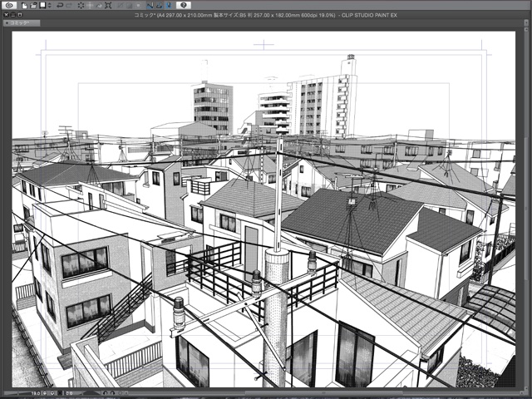Click the Fill icon in command bar
Screen dimensions: 532x399
pyautogui.click(x=99, y=5)
